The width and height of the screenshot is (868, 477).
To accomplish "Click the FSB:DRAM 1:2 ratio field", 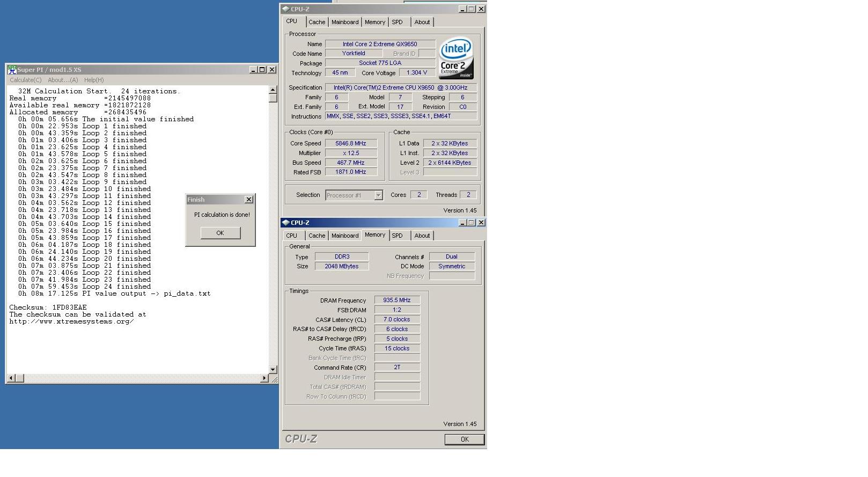I will (397, 310).
